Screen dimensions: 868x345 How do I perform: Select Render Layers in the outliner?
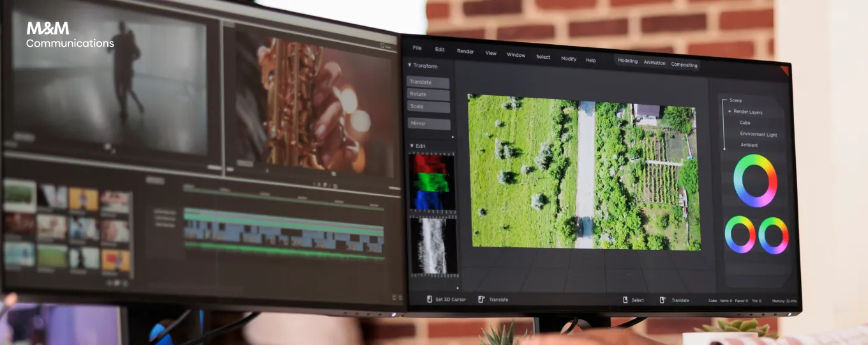[748, 112]
